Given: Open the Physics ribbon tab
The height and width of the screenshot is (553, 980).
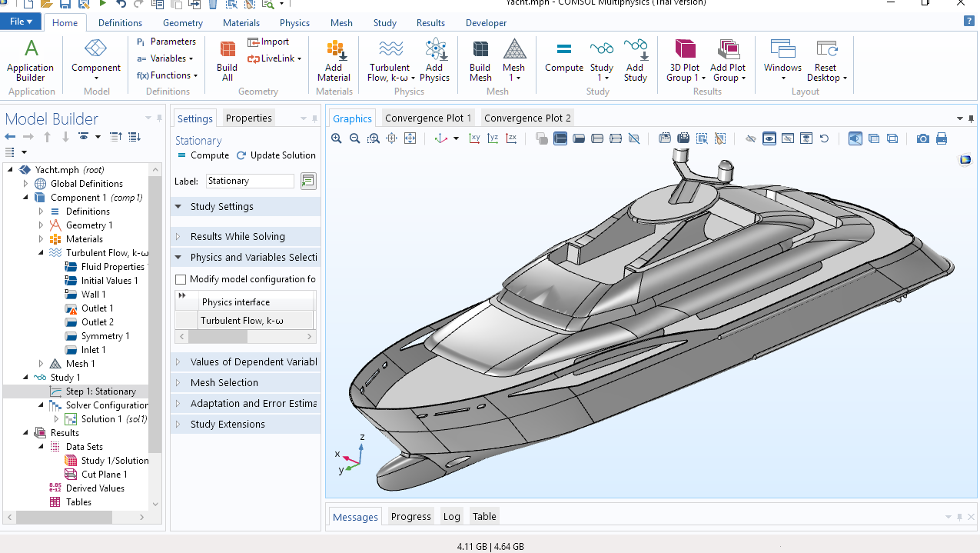Looking at the screenshot, I should pyautogui.click(x=294, y=23).
